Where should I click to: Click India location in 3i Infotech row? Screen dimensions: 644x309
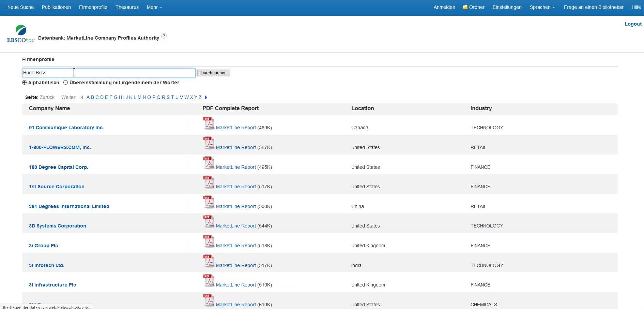pos(356,265)
